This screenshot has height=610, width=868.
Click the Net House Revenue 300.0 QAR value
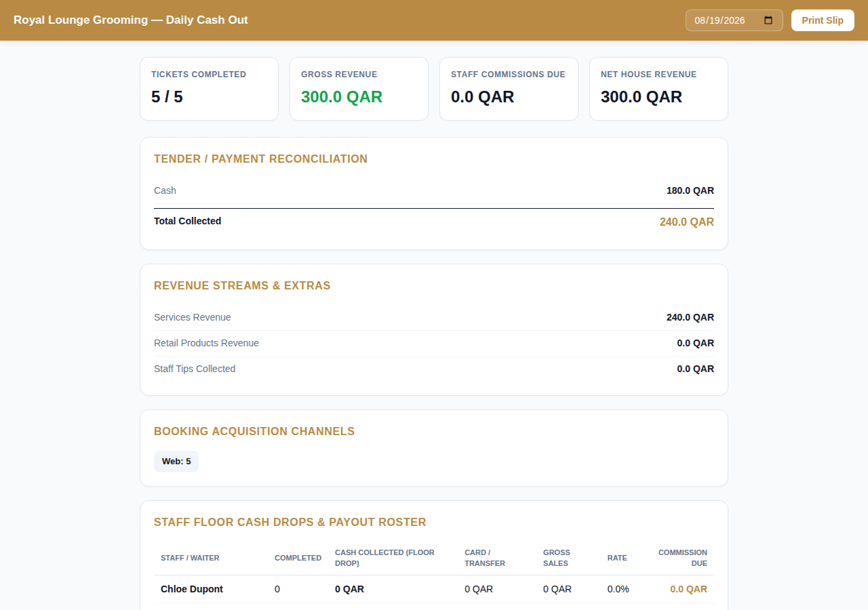point(642,97)
